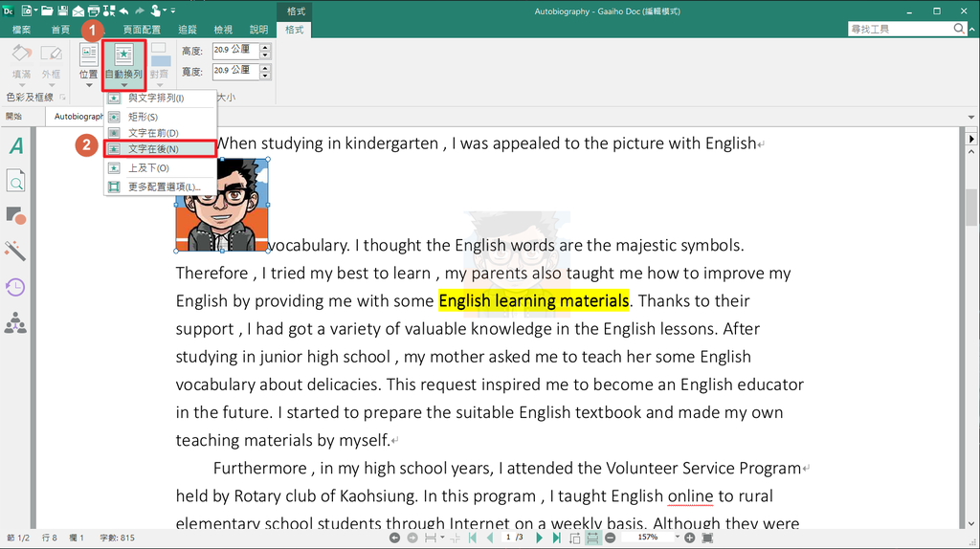Click the zoom in plus button

click(x=689, y=538)
